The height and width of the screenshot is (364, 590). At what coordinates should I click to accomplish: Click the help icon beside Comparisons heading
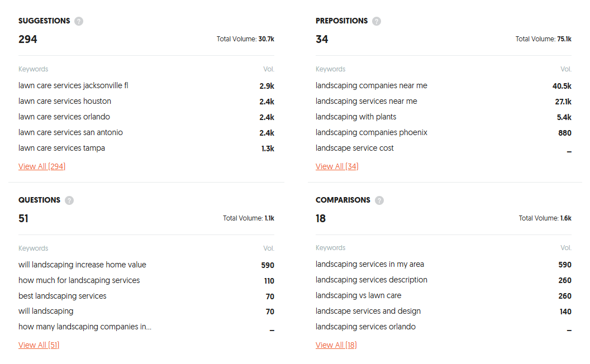(x=379, y=200)
